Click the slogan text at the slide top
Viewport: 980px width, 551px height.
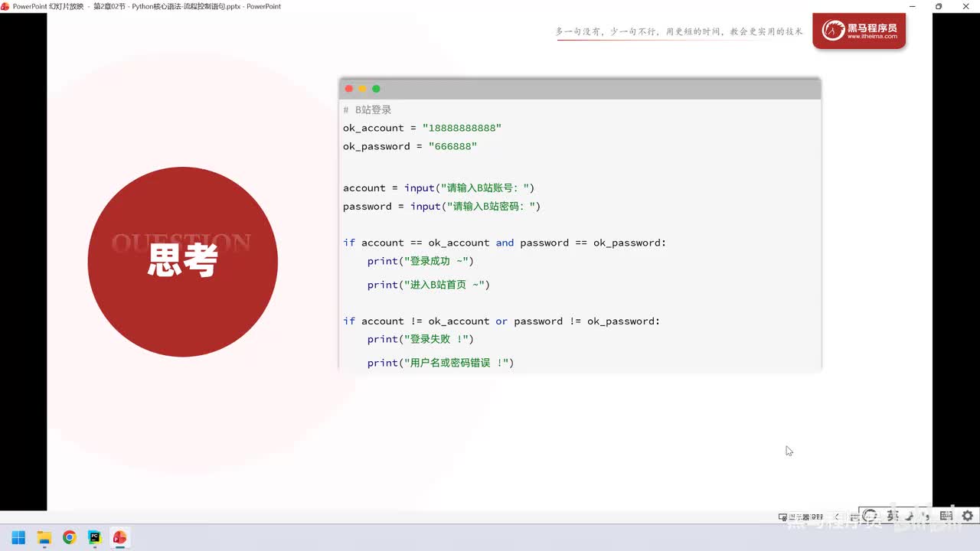coord(679,31)
